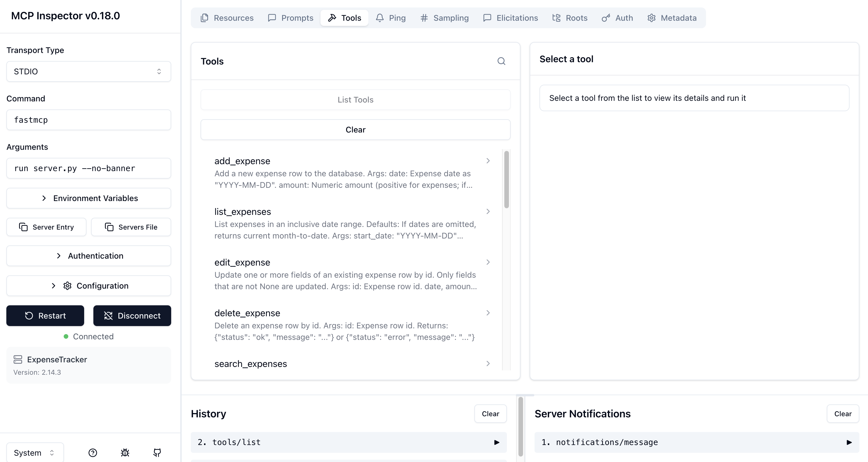The width and height of the screenshot is (868, 462).
Task: Open the GitHub icon link
Action: 157,452
